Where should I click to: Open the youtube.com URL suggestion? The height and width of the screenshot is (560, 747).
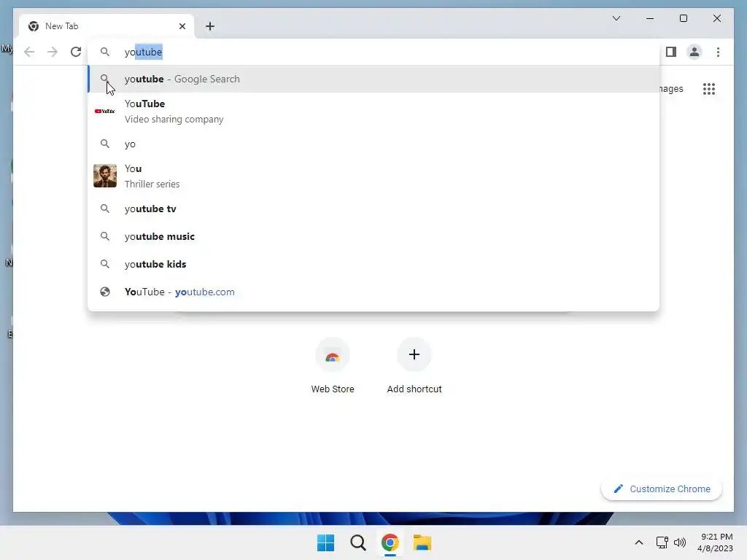click(x=373, y=292)
